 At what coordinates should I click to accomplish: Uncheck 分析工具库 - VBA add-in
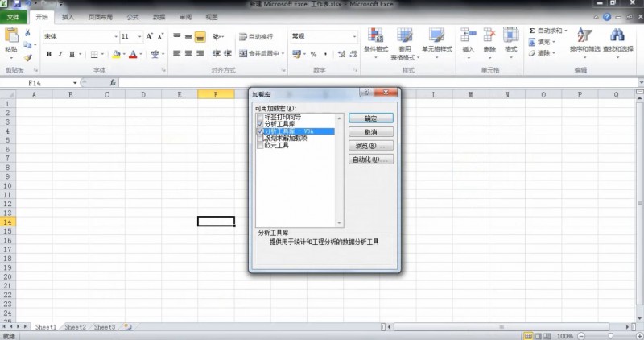pyautogui.click(x=260, y=131)
